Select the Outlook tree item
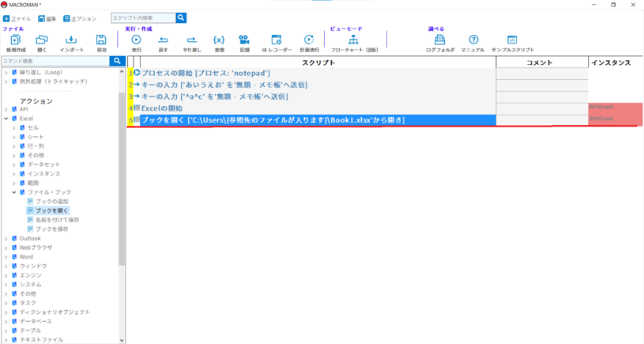 click(30, 238)
